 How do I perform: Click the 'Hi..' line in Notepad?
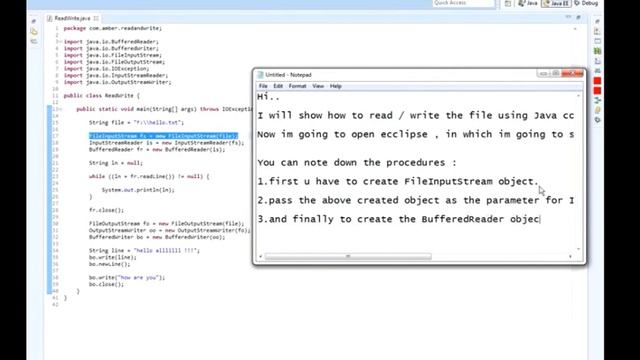(x=269, y=98)
